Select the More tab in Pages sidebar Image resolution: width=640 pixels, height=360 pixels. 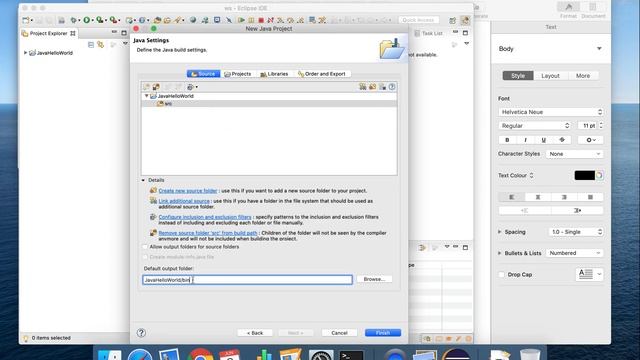[583, 76]
